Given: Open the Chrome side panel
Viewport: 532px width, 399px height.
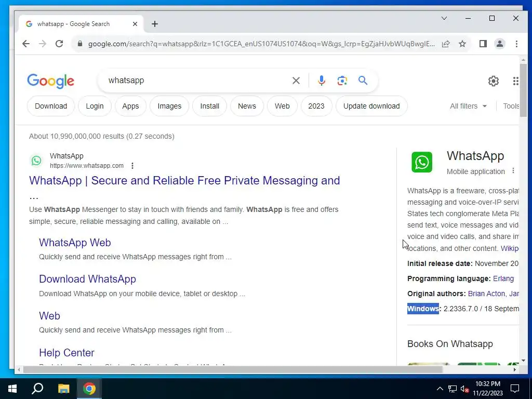Looking at the screenshot, I should (x=483, y=44).
